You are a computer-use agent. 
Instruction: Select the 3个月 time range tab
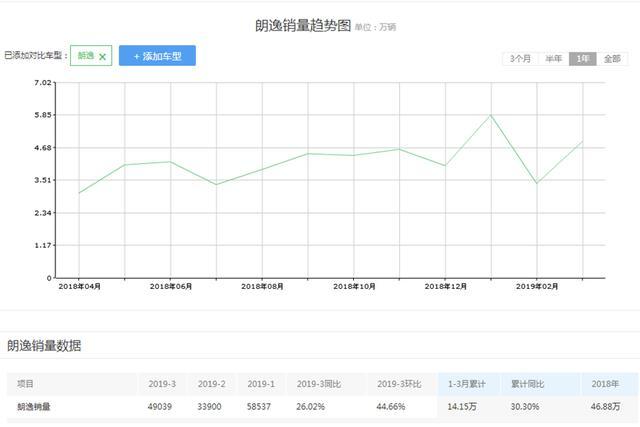(x=520, y=59)
